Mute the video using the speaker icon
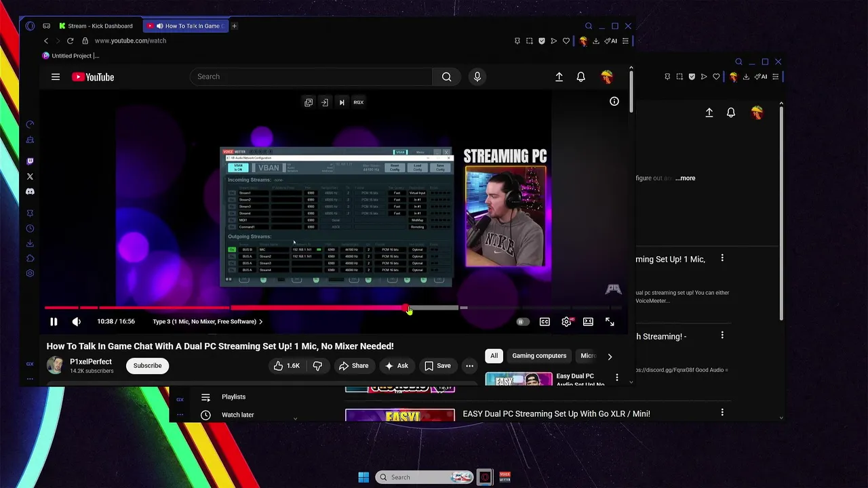868x488 pixels. click(x=77, y=322)
